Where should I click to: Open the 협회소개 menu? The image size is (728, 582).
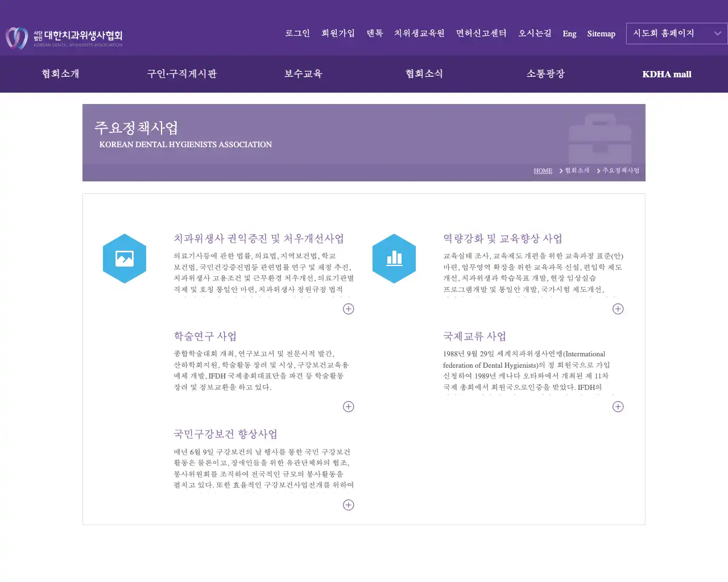[x=60, y=74]
